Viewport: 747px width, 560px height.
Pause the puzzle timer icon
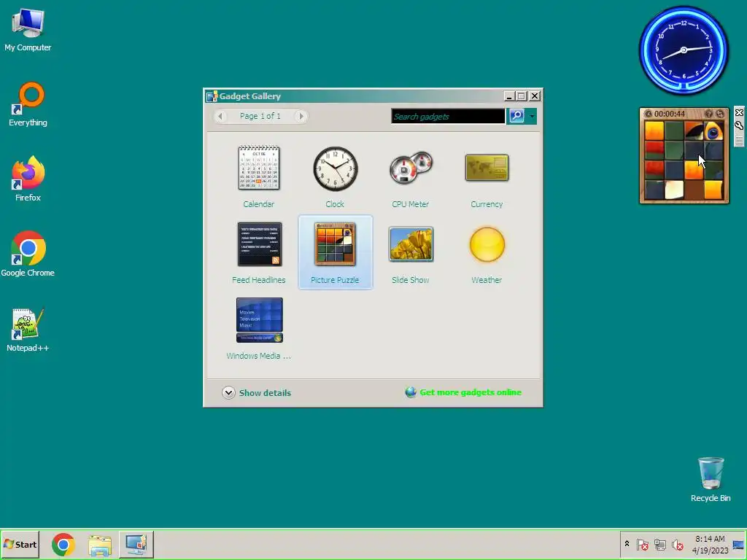point(649,114)
